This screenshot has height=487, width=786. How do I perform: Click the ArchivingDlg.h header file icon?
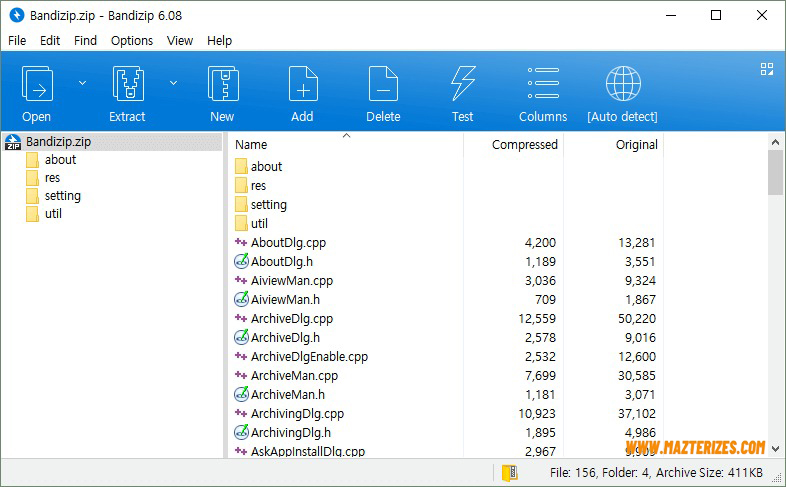coord(241,432)
